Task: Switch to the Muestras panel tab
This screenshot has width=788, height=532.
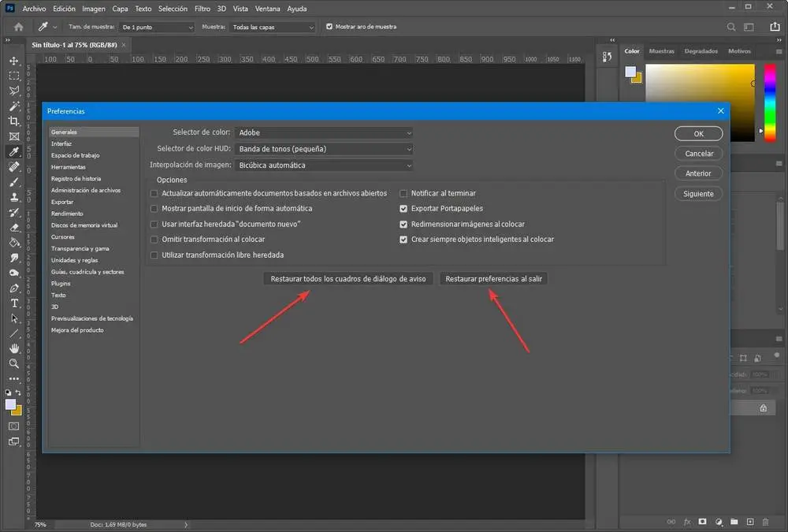Action: point(661,51)
